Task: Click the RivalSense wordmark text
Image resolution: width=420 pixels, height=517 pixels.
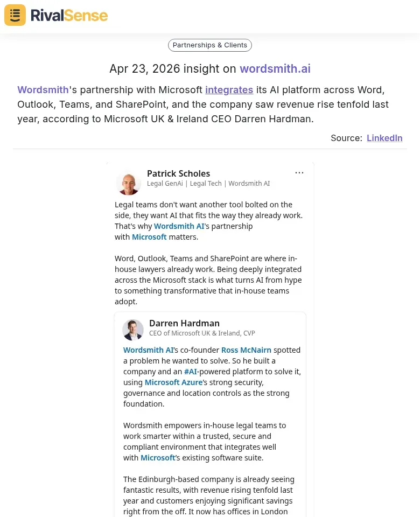Action: tap(69, 15)
